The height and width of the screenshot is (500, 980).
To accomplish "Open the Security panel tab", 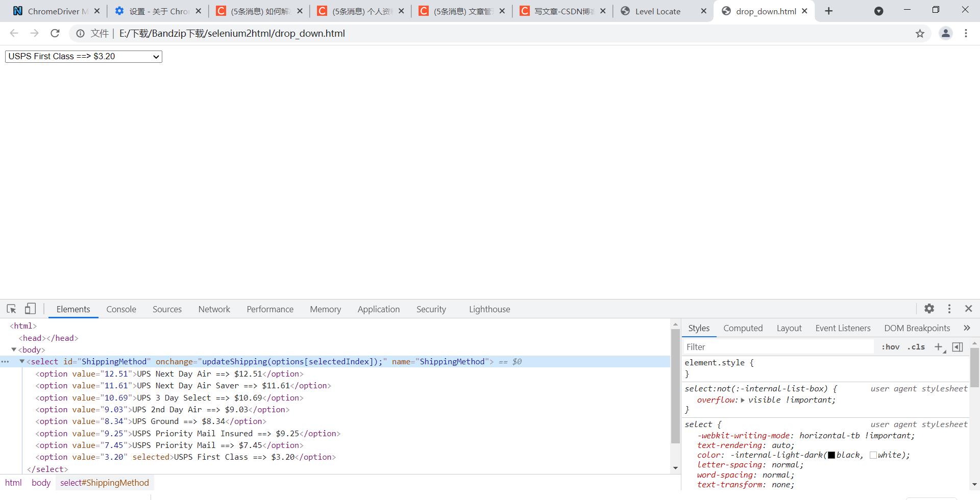I will pyautogui.click(x=431, y=309).
